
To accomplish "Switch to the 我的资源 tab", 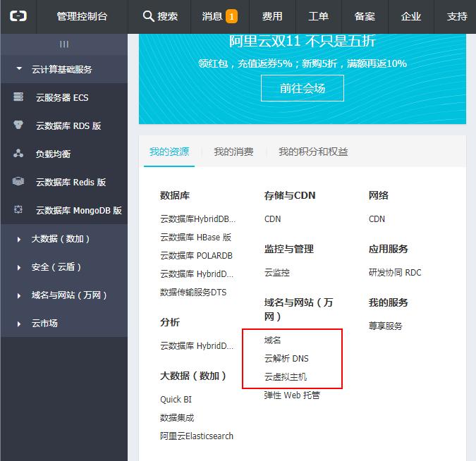I will click(x=169, y=152).
